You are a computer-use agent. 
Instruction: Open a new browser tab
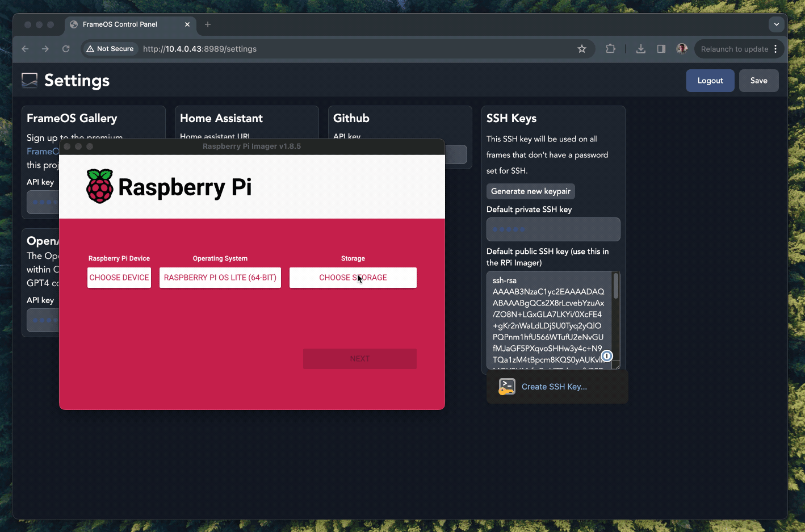(x=208, y=24)
